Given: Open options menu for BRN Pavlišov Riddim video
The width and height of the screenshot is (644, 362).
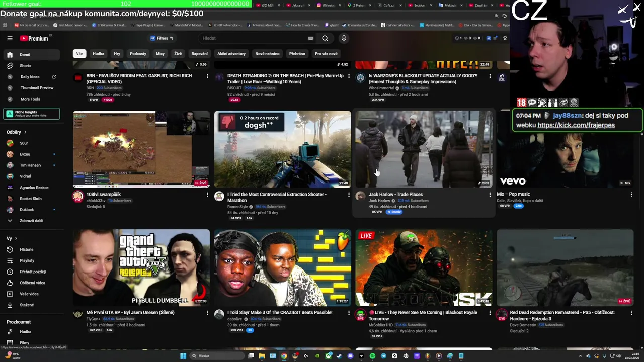Looking at the screenshot, I should pyautogui.click(x=207, y=76).
